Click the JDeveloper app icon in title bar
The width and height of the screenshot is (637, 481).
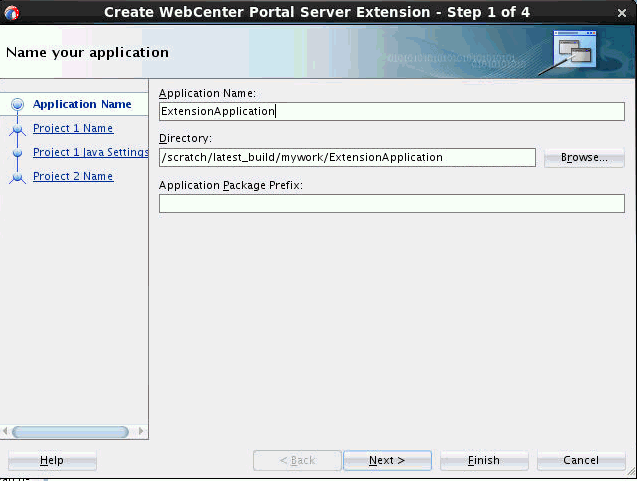tap(12, 13)
